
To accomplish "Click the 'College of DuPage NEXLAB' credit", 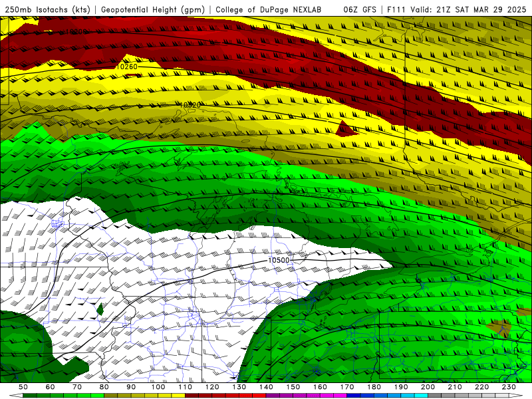I will point(269,10).
